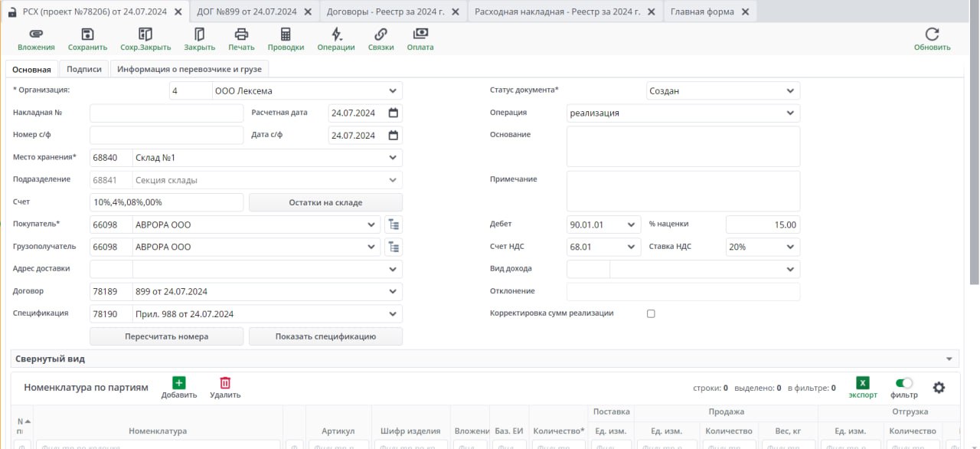Expand the Статус документа dropdown

[x=790, y=91]
